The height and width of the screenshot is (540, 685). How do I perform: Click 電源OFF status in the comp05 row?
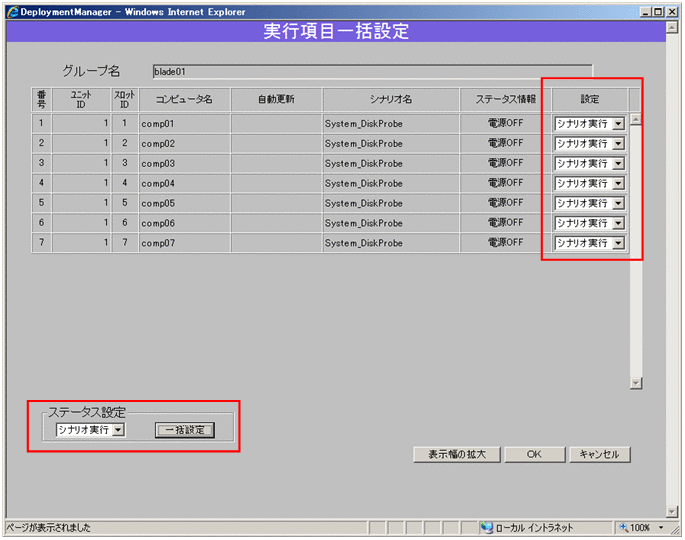click(x=505, y=203)
